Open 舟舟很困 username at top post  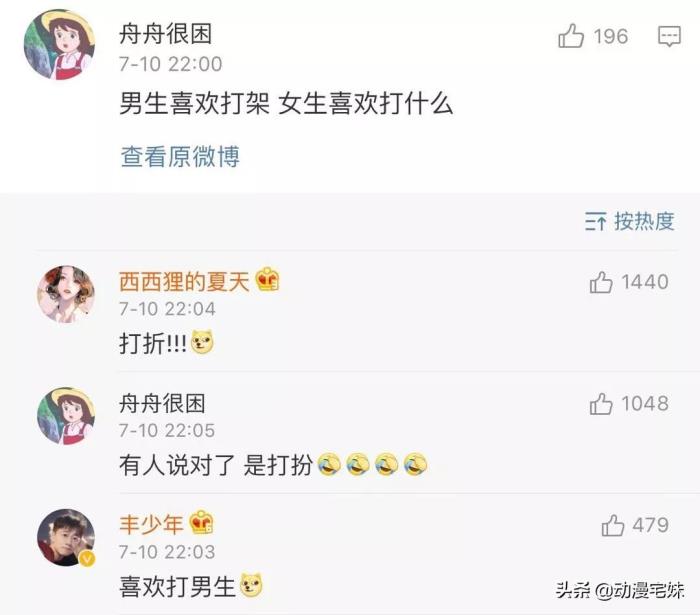point(166,34)
